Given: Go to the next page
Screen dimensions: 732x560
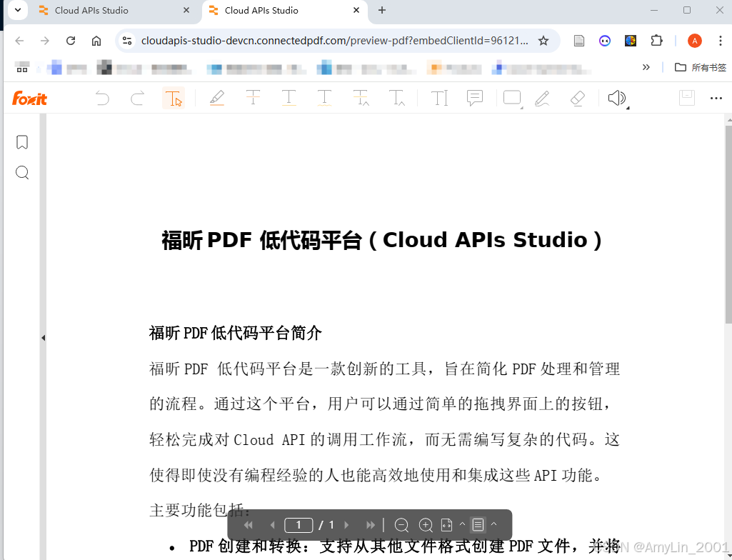Looking at the screenshot, I should pyautogui.click(x=346, y=525).
